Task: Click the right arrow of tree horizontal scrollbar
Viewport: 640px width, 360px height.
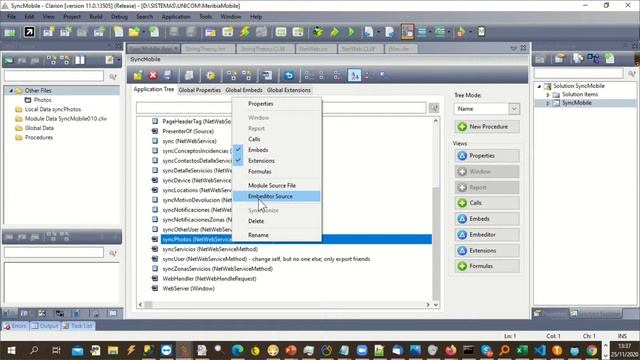Action: (x=428, y=304)
